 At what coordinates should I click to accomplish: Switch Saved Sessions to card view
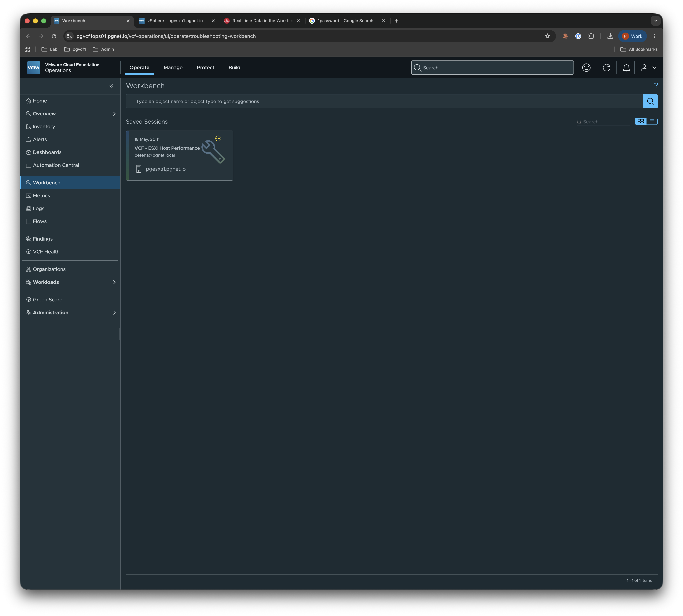641,121
